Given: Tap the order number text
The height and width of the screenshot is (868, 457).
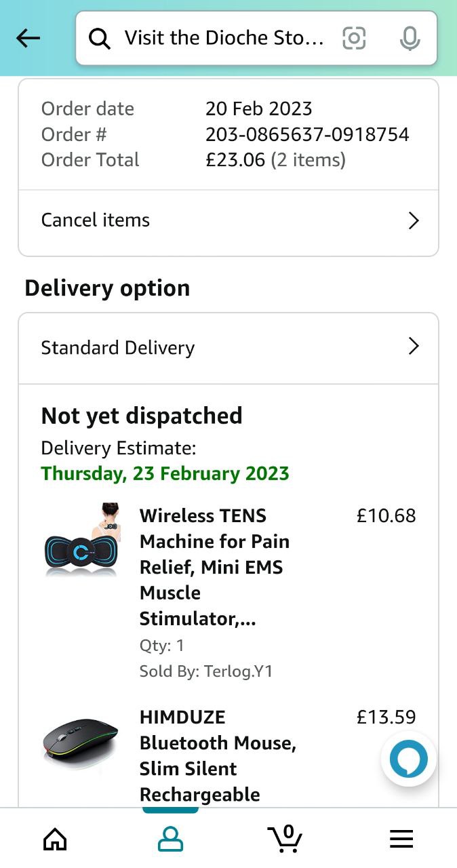Looking at the screenshot, I should click(x=307, y=134).
